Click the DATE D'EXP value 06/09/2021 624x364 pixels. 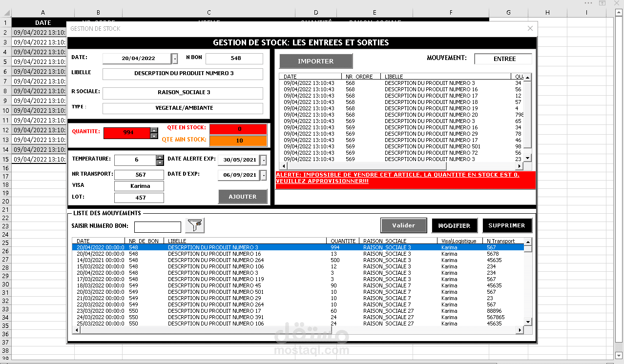[x=239, y=175]
